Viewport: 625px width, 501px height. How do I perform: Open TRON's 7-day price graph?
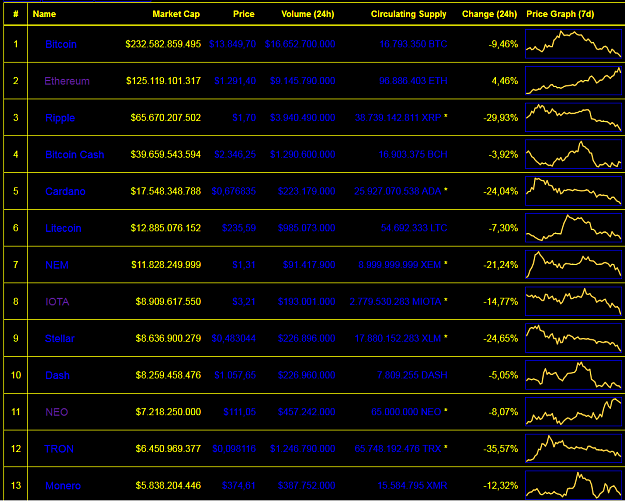click(574, 448)
